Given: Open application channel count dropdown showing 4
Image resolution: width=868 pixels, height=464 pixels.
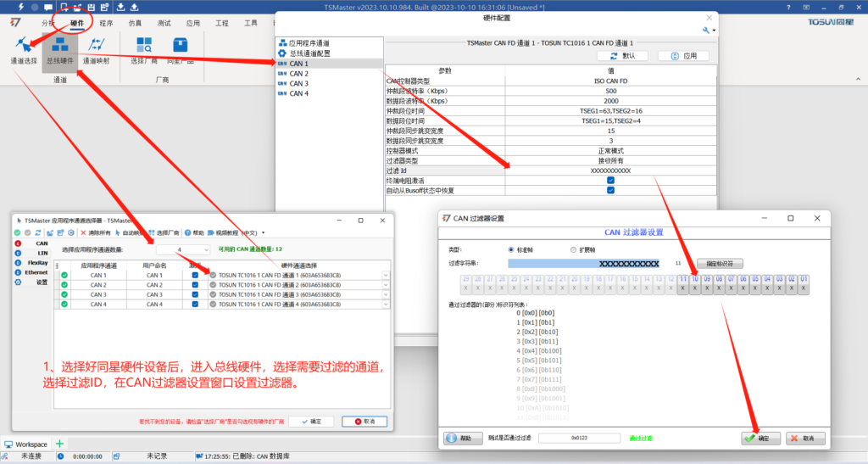Looking at the screenshot, I should (x=183, y=249).
